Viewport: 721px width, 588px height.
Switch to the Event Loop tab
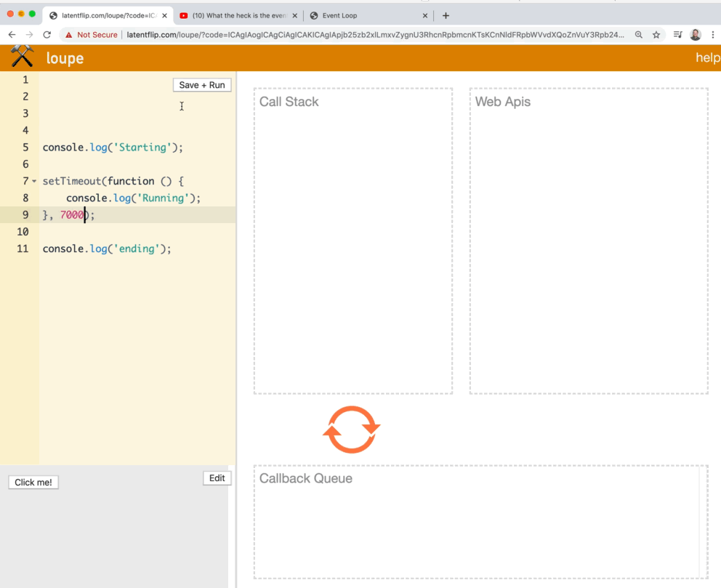tap(363, 15)
